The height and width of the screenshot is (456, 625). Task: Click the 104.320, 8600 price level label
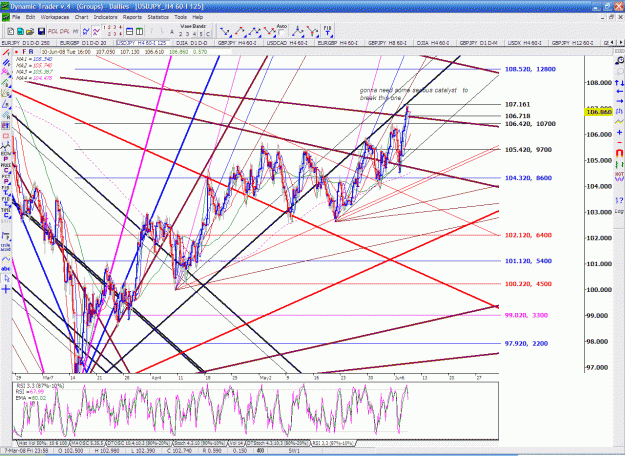pos(528,178)
